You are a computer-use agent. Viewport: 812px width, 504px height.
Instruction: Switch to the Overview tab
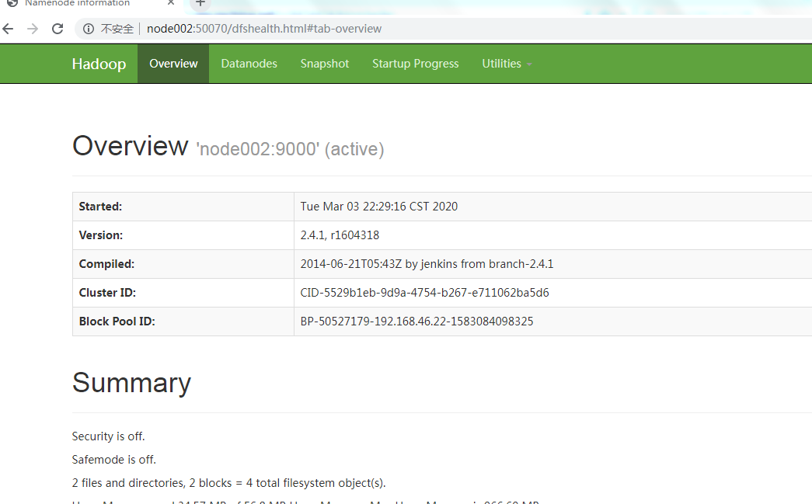[173, 64]
